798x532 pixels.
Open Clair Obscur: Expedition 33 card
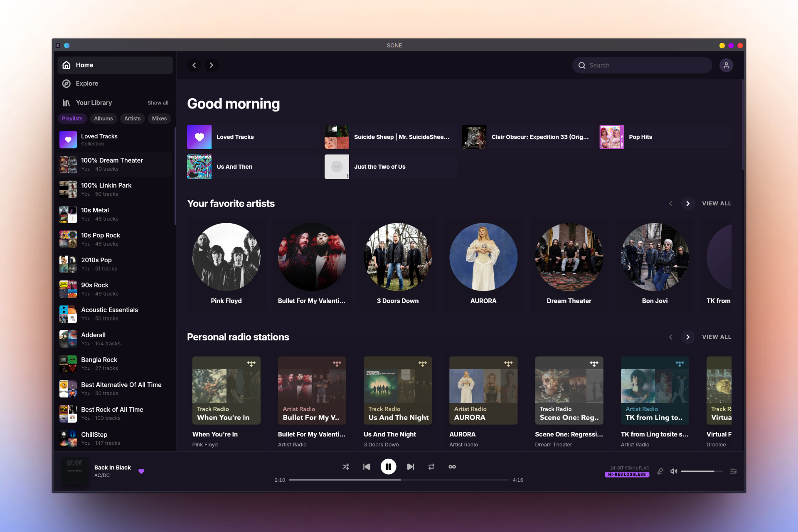(x=528, y=137)
